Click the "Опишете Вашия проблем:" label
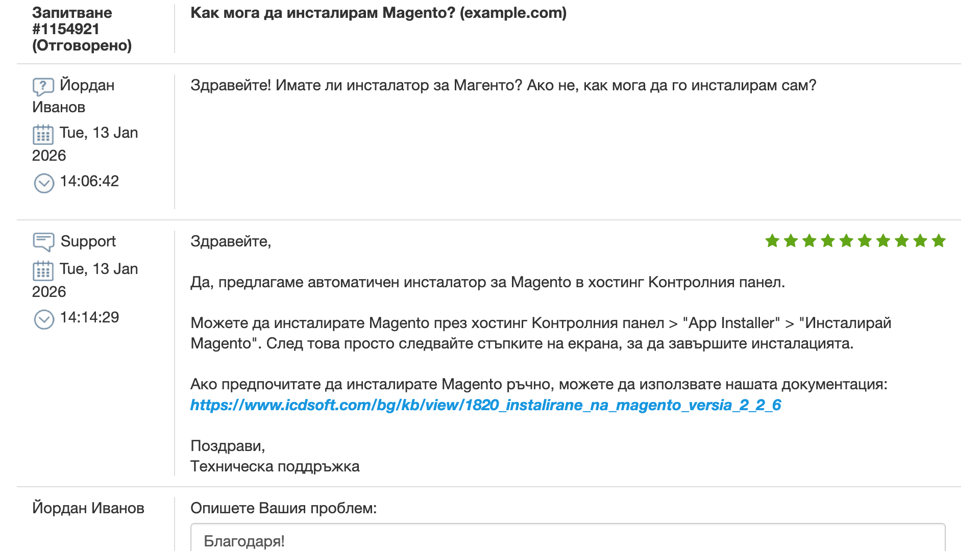The image size is (980, 551). pyautogui.click(x=283, y=508)
